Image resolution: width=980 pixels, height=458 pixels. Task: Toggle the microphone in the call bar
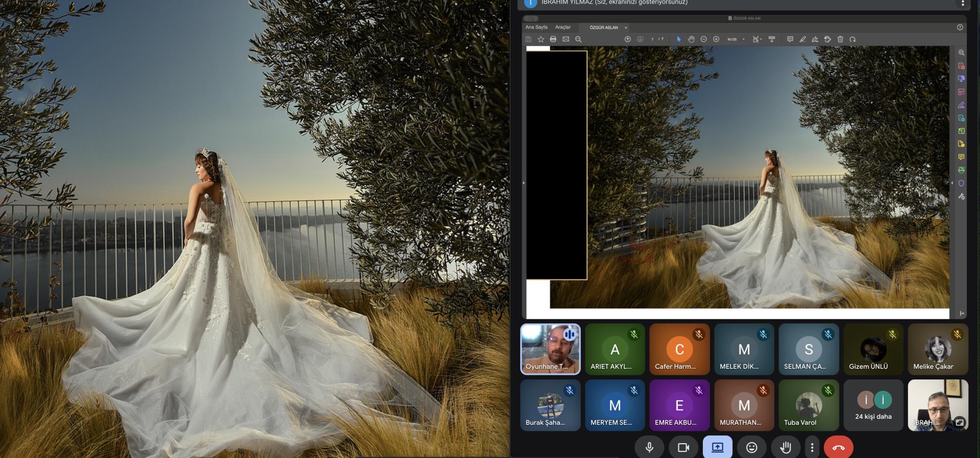(x=649, y=447)
